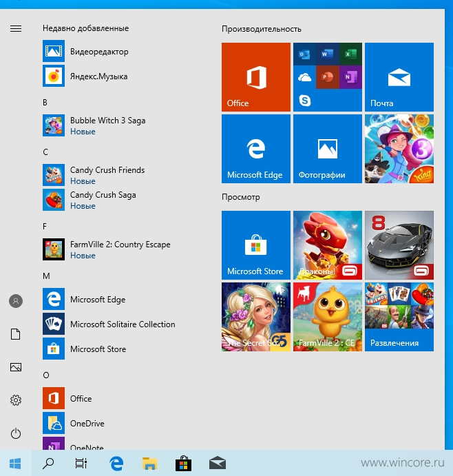The height and width of the screenshot is (476, 453).
Task: Click the M letter header in app list
Action: (46, 276)
